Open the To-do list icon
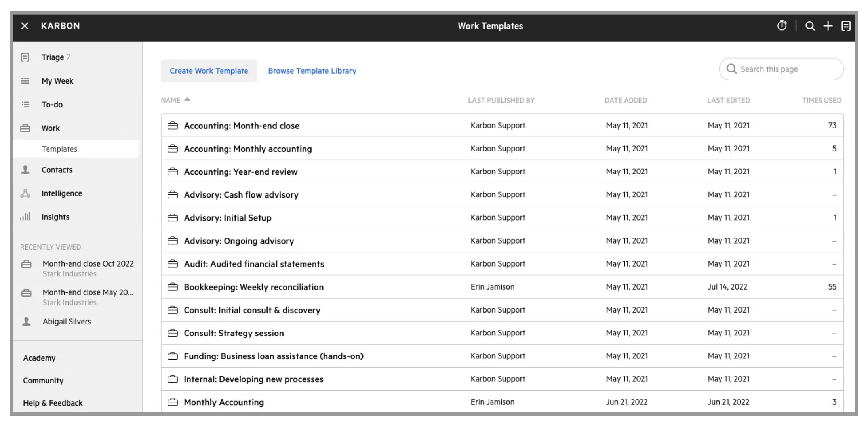868x427 pixels. click(25, 104)
